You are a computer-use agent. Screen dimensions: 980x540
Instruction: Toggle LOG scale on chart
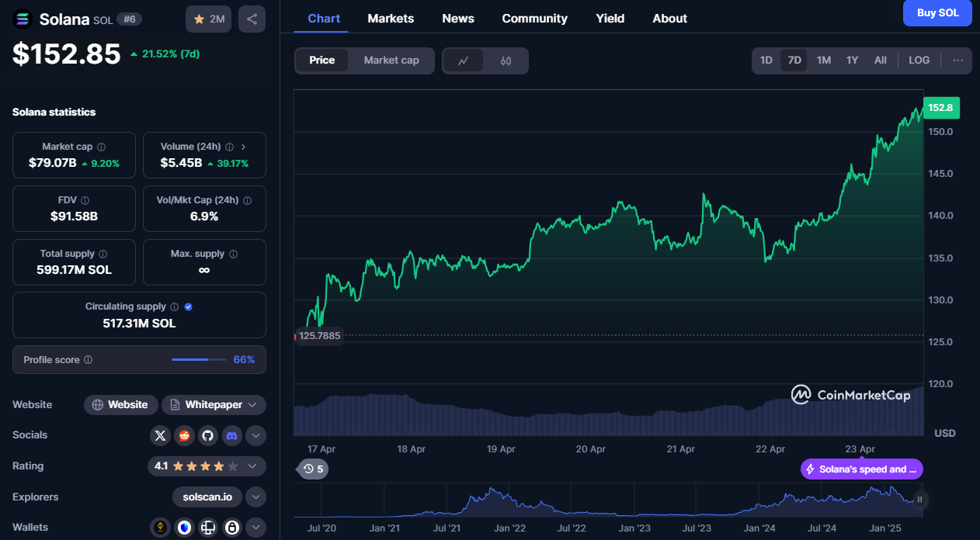coord(919,61)
